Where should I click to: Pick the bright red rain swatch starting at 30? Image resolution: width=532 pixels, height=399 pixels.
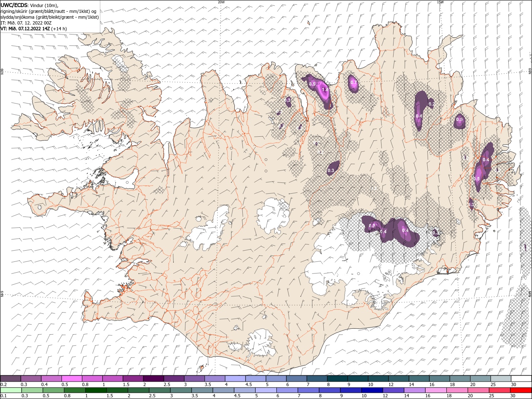521,390
